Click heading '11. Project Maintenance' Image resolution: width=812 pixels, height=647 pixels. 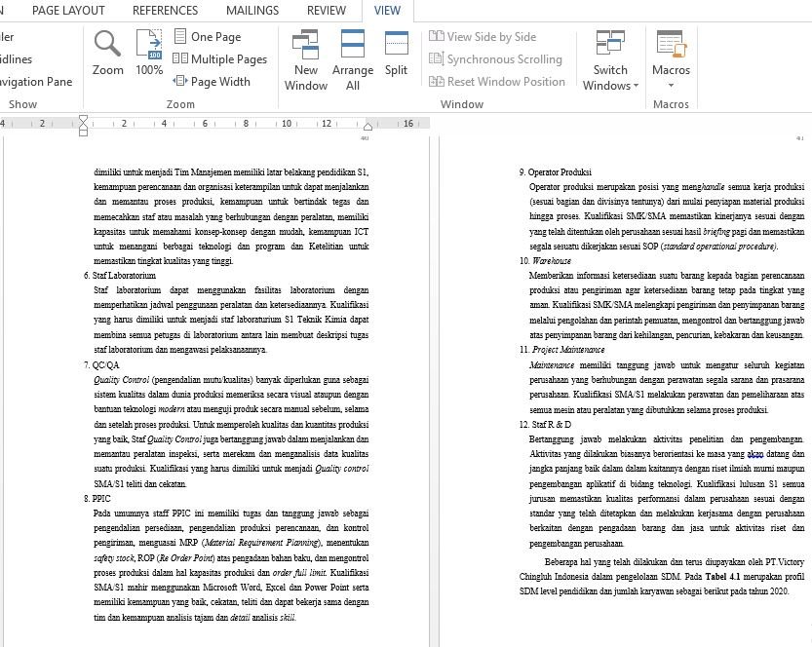point(561,350)
